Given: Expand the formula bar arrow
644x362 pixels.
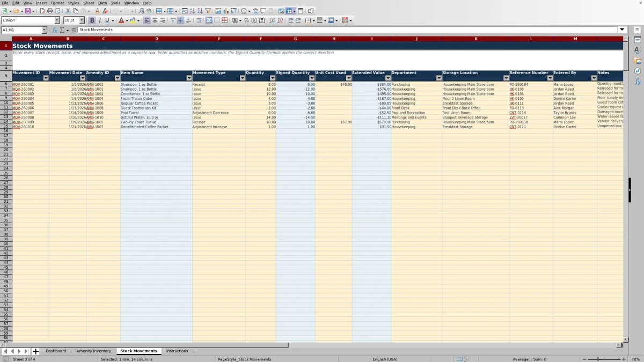Looking at the screenshot, I should (x=622, y=30).
